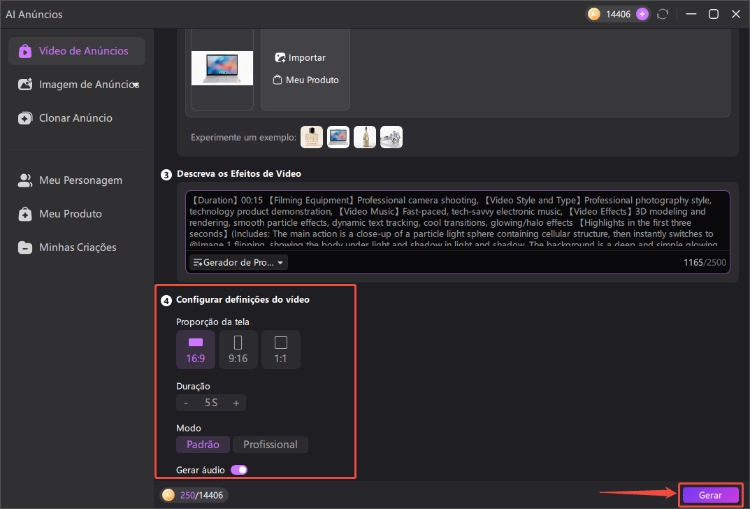Image resolution: width=750 pixels, height=509 pixels.
Task: Select 9:16 aspect ratio
Action: click(x=238, y=349)
